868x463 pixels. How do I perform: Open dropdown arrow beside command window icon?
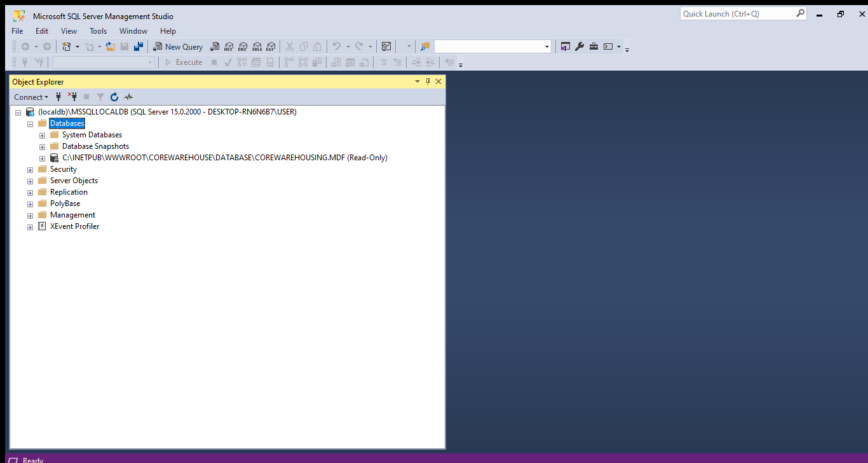click(x=619, y=46)
